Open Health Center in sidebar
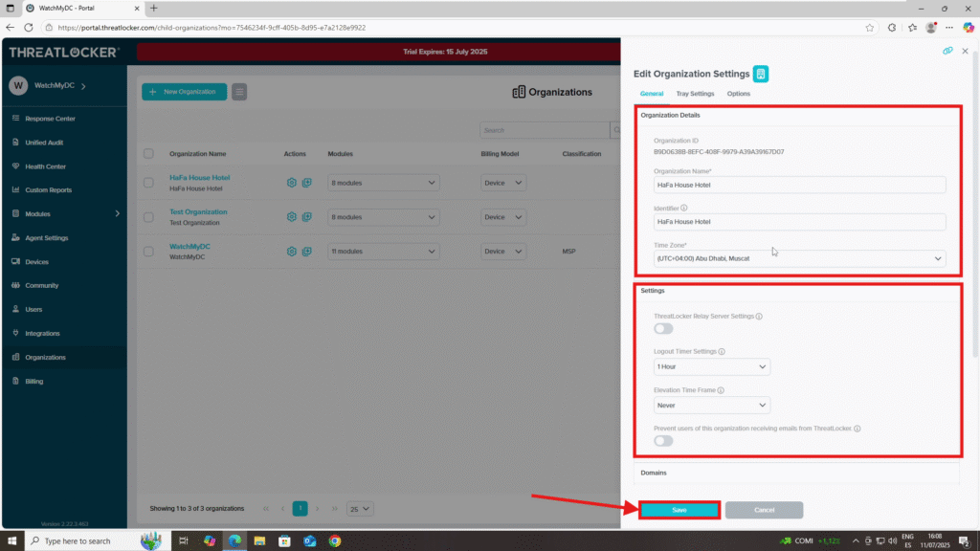This screenshot has width=980, height=551. click(x=45, y=166)
